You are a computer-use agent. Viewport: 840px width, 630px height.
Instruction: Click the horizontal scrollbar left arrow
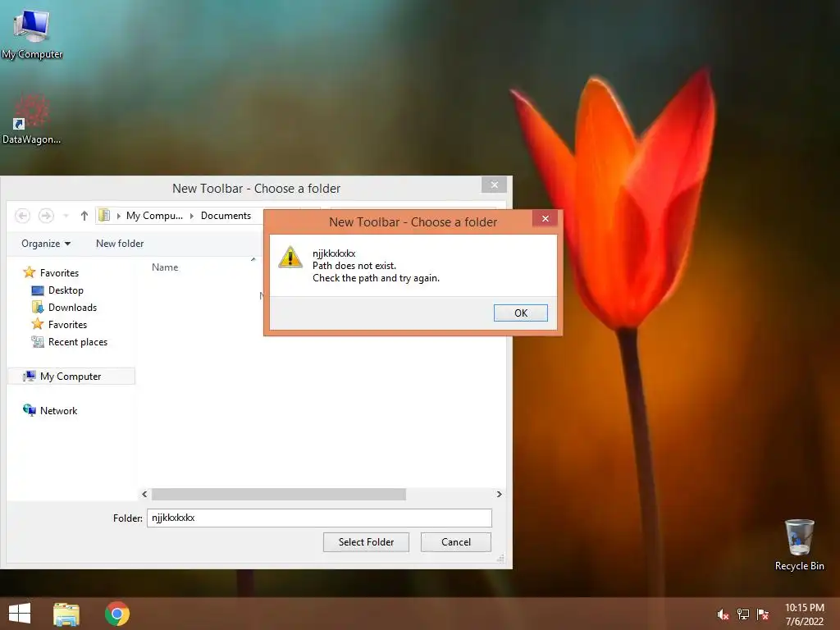(144, 494)
